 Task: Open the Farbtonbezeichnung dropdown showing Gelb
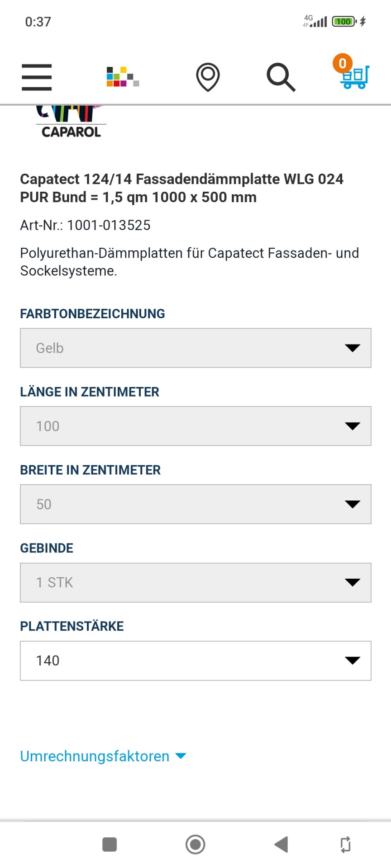coord(195,348)
